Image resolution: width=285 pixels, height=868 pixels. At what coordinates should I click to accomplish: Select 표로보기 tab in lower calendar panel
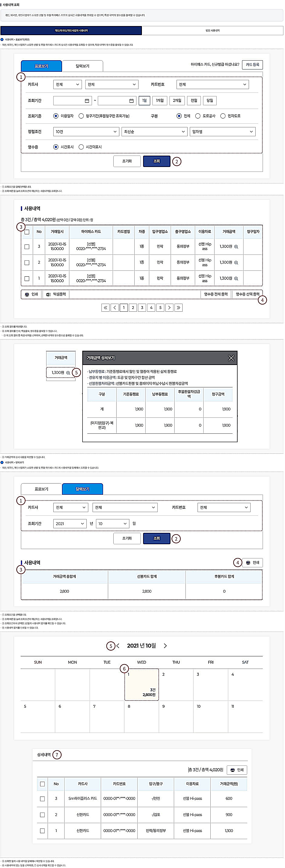point(41,489)
